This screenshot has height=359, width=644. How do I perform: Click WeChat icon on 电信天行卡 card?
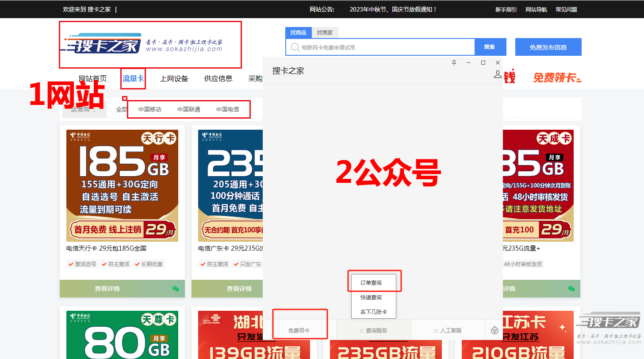coord(176,289)
